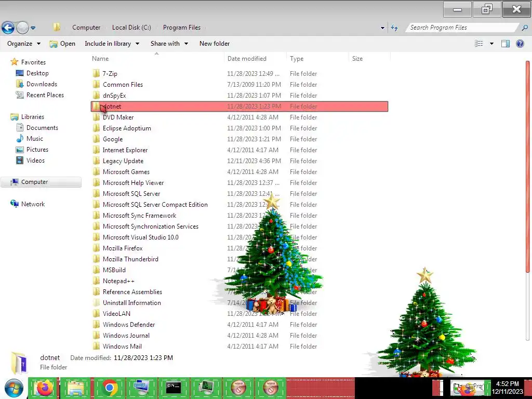532x399 pixels.
Task: Select the Internet Explorer folder icon
Action: click(96, 150)
